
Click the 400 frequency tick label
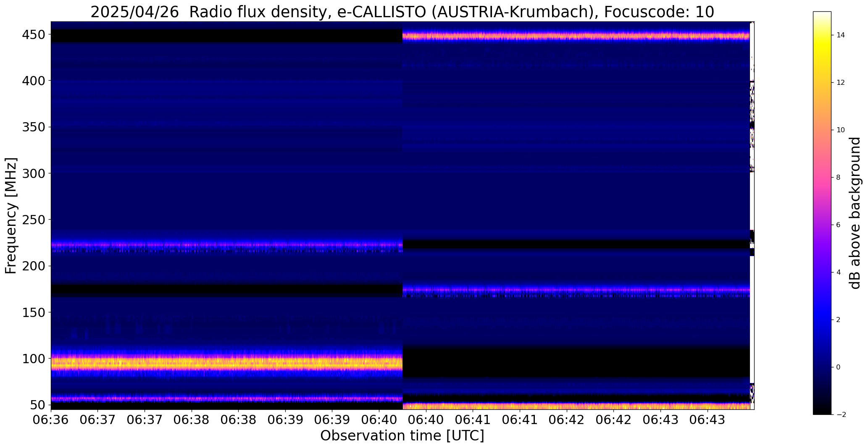tap(33, 81)
